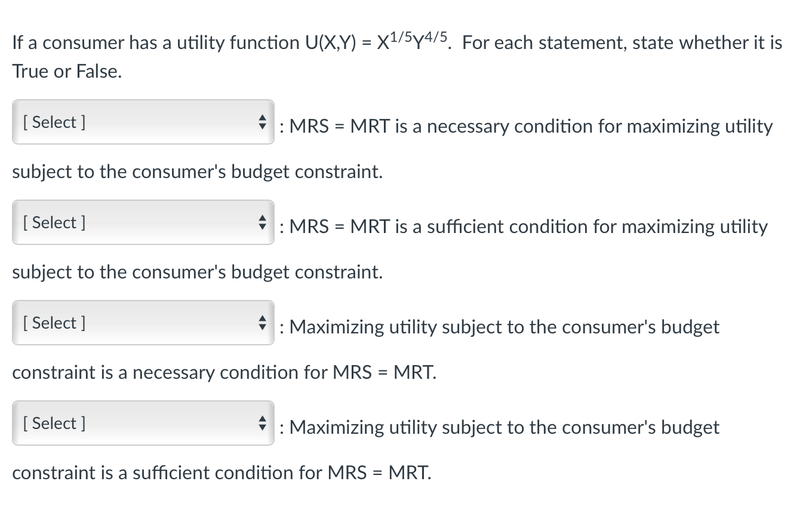
Task: Click '[ Select ]' placeholder in the fourth answer box
Action: point(54,424)
